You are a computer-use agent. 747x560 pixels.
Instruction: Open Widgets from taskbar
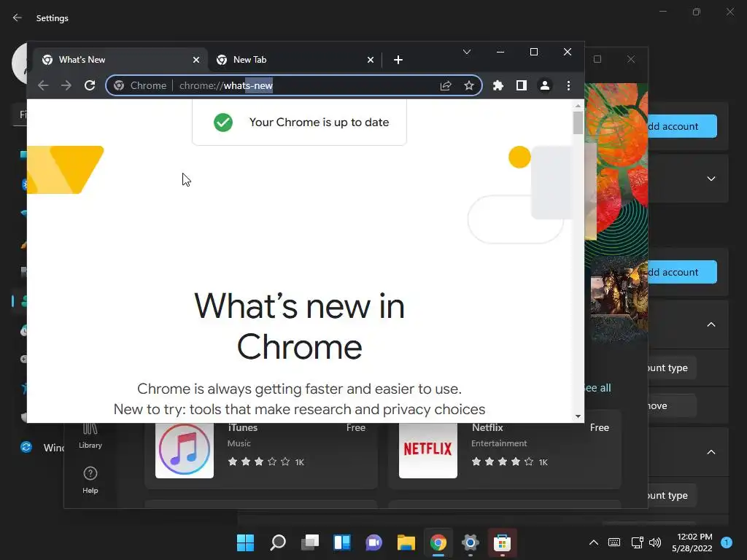tap(342, 542)
